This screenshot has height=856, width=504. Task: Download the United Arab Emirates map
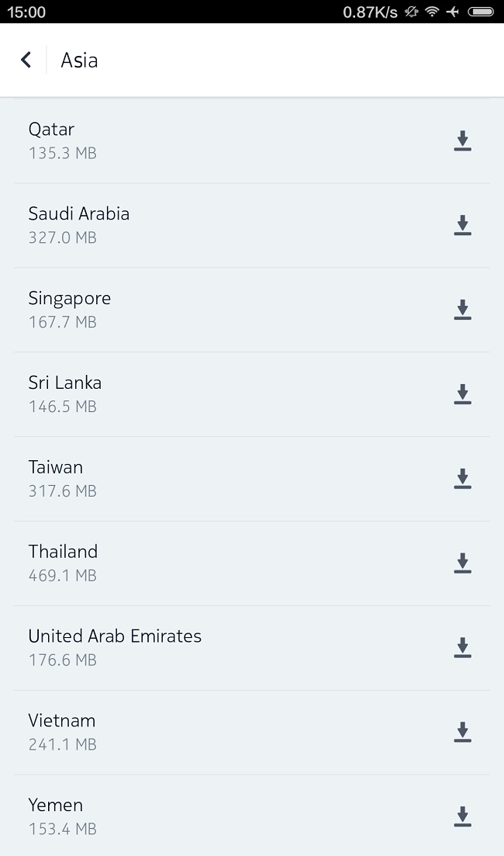462,648
